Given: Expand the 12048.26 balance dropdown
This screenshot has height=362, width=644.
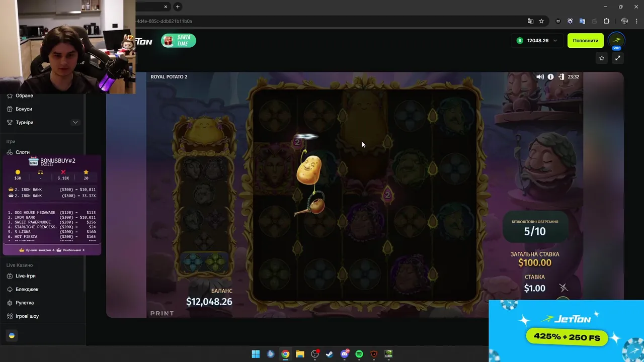Looking at the screenshot, I should [x=537, y=41].
